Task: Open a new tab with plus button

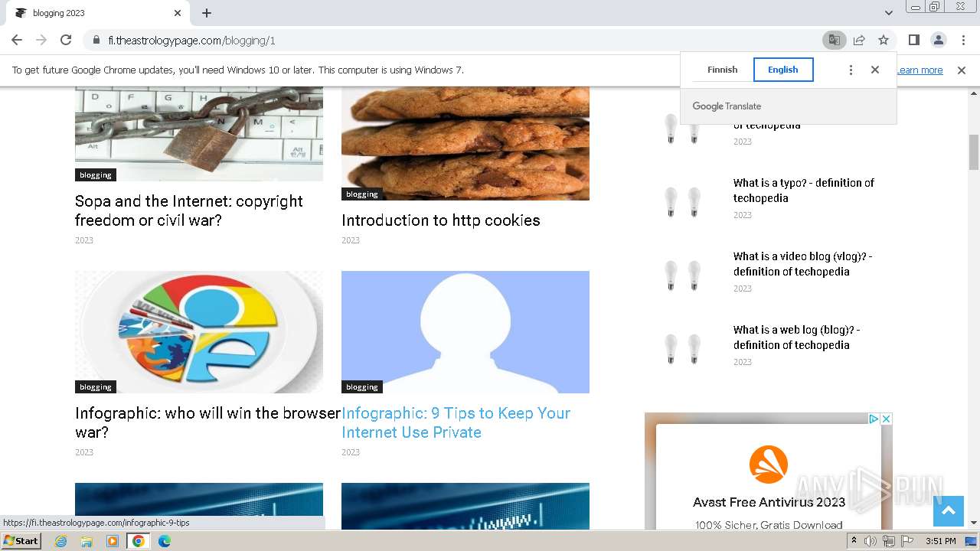Action: tap(207, 13)
